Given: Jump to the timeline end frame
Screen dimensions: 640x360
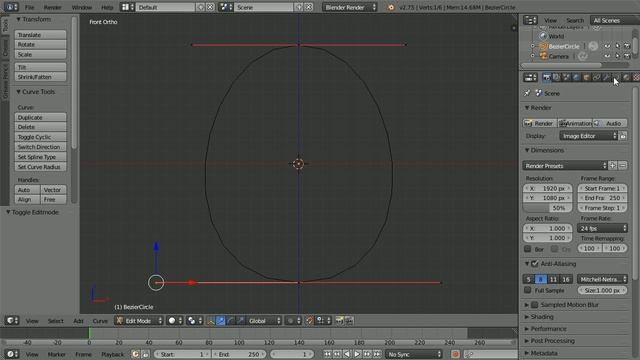Looking at the screenshot, I should [377, 354].
